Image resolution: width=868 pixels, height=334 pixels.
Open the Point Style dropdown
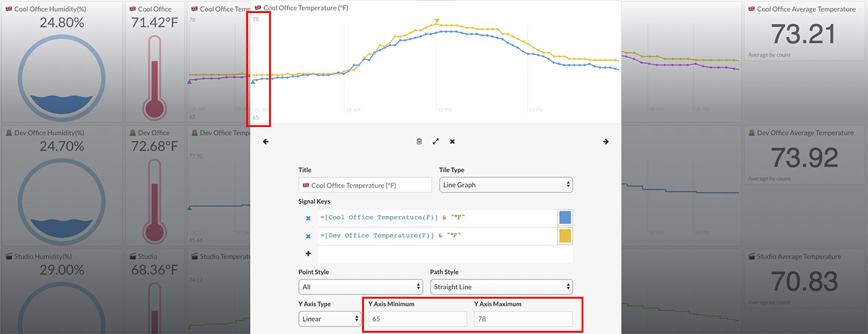click(x=360, y=287)
